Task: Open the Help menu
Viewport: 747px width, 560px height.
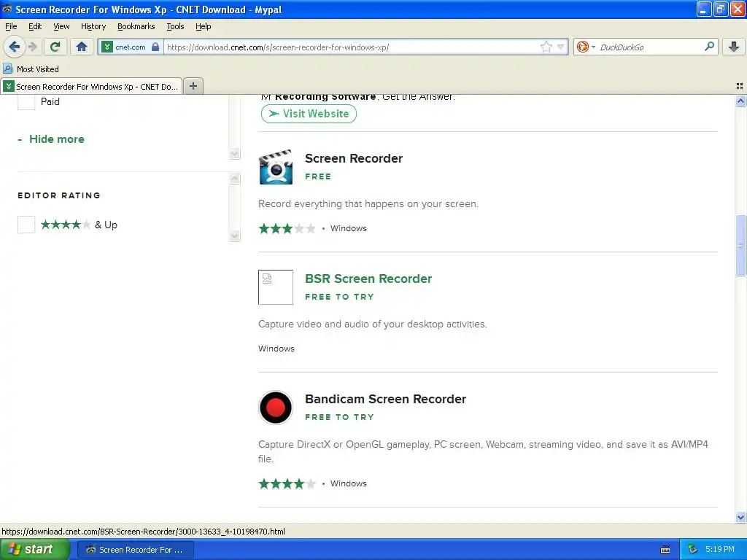Action: click(x=203, y=27)
